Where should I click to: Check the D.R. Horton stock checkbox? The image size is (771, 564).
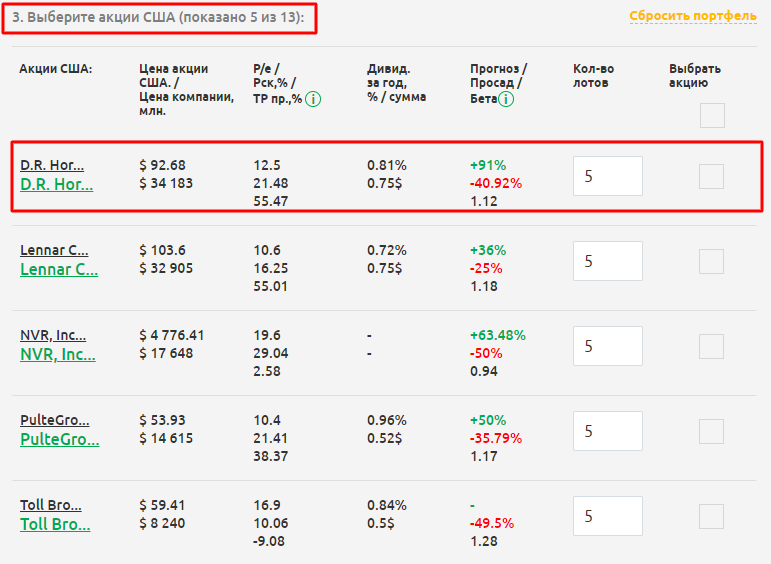711,176
